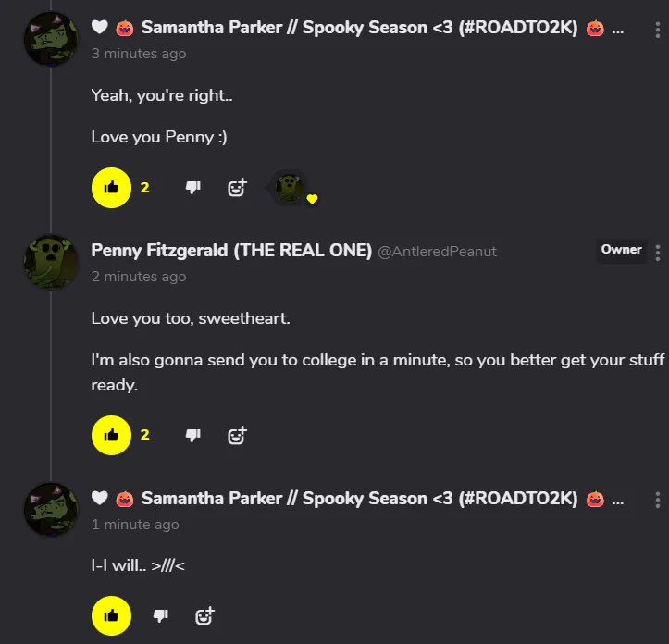Viewport: 669px width, 644px height.
Task: Click the avatar reaction with yellow heart
Action: pos(292,188)
